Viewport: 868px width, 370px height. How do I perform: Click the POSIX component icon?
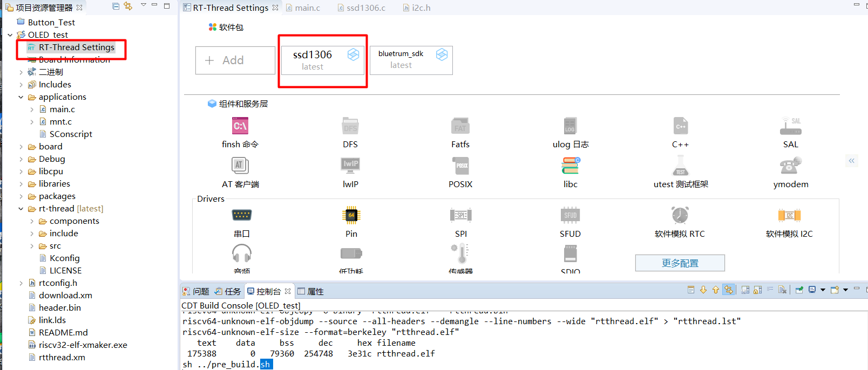(x=460, y=165)
